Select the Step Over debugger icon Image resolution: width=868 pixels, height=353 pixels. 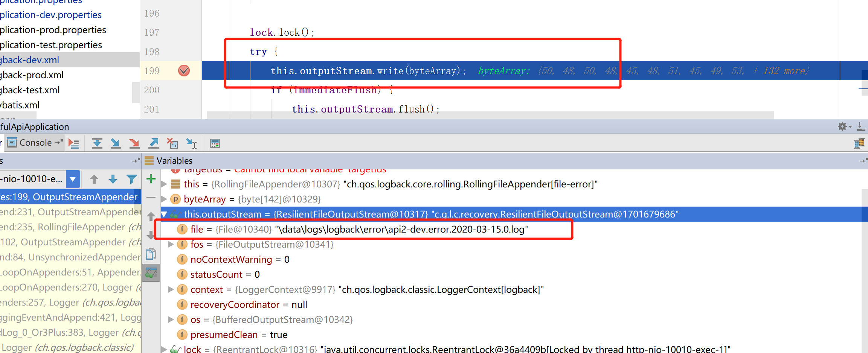click(97, 143)
